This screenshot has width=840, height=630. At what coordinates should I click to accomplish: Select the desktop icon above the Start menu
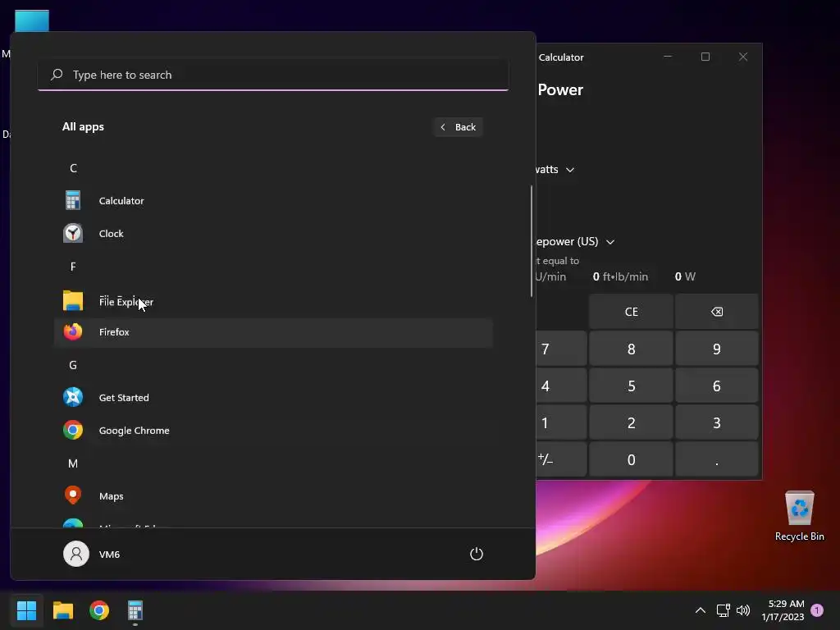[x=32, y=21]
